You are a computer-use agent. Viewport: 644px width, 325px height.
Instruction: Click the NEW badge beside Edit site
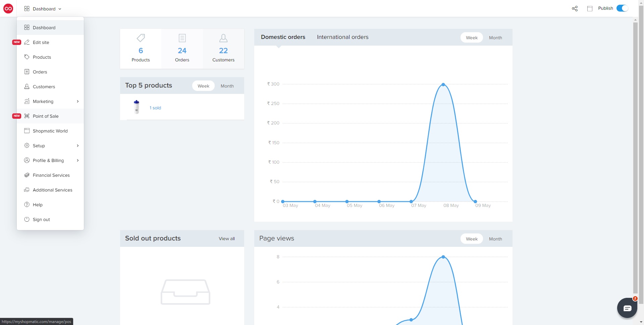(17, 42)
